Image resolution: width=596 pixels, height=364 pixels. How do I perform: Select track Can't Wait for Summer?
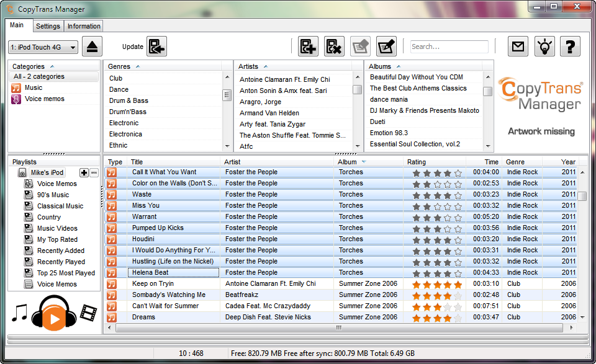pos(165,306)
